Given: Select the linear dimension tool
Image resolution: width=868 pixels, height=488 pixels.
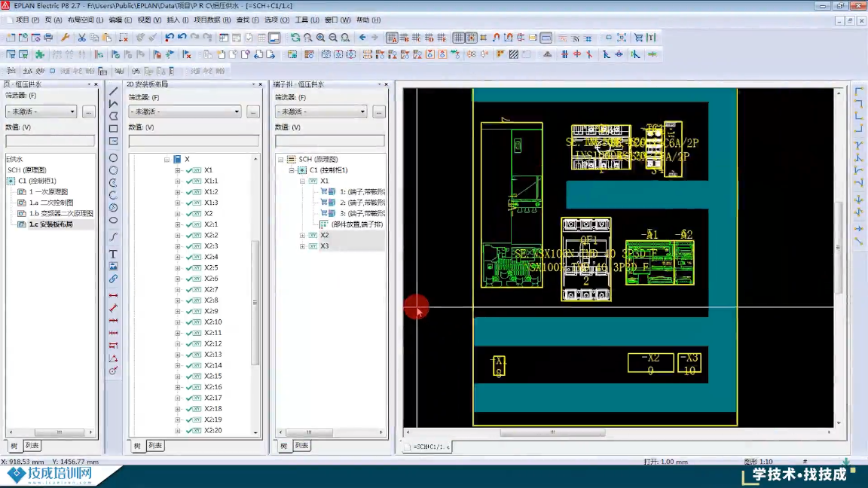Looking at the screenshot, I should pyautogui.click(x=114, y=295).
